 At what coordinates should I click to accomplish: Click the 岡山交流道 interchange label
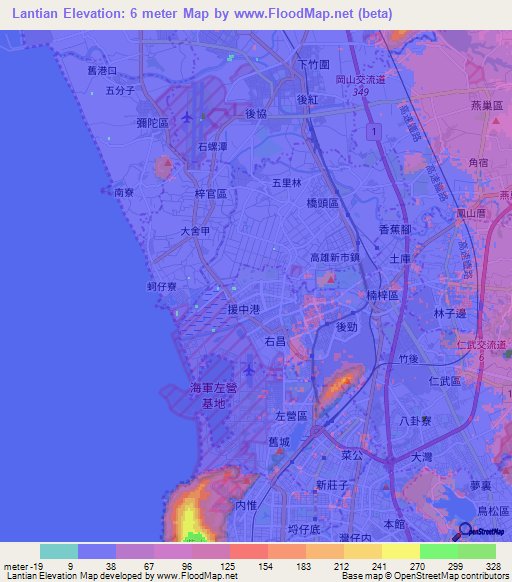point(361,79)
